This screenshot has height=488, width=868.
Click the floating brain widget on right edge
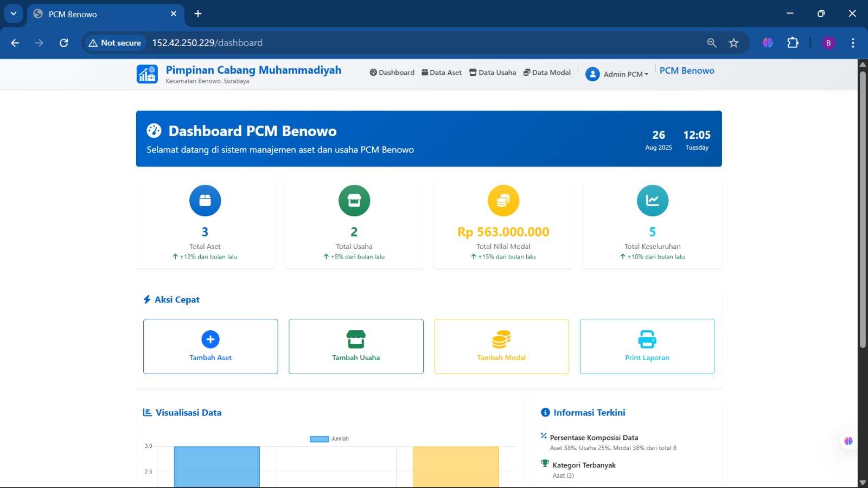(x=848, y=441)
